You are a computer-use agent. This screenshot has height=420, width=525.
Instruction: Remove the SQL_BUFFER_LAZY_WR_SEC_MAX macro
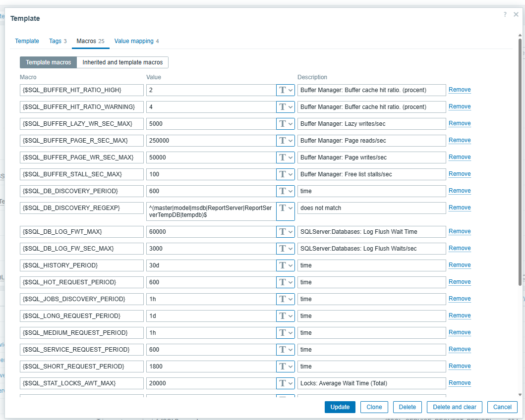coord(460,123)
